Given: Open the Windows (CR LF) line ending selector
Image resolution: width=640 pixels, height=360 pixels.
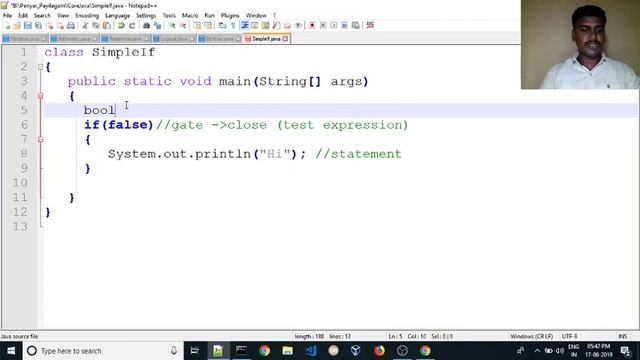Looking at the screenshot, I should 531,336.
